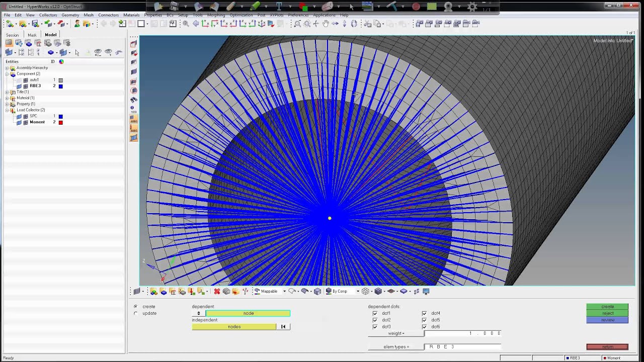
Task: Select the create radio button
Action: click(136, 307)
